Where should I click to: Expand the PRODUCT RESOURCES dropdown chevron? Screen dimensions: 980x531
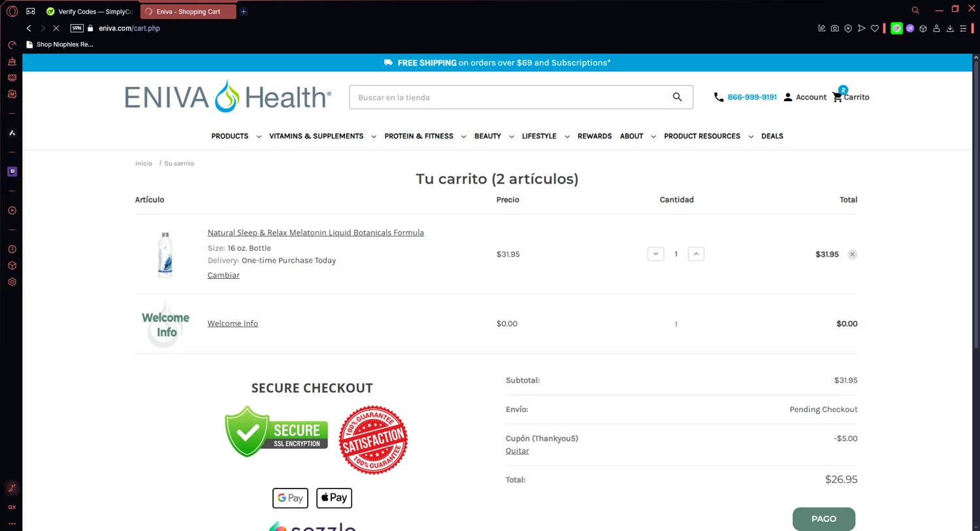click(751, 137)
